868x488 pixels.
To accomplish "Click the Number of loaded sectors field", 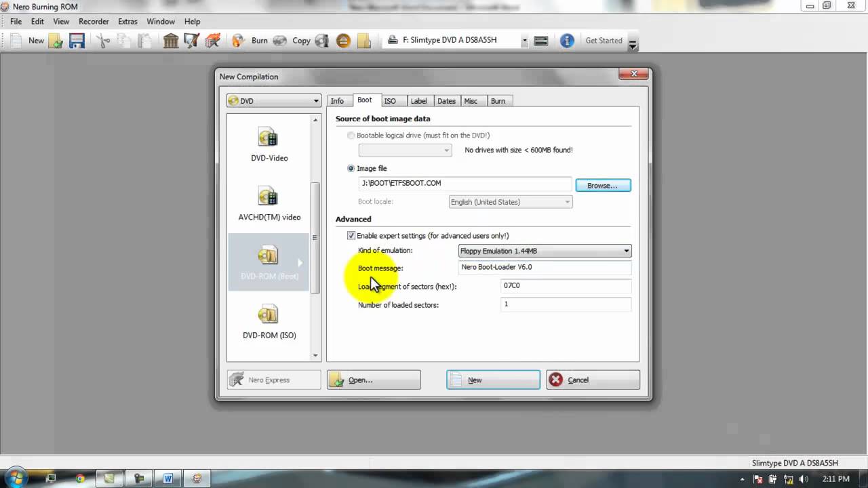I will pyautogui.click(x=566, y=304).
